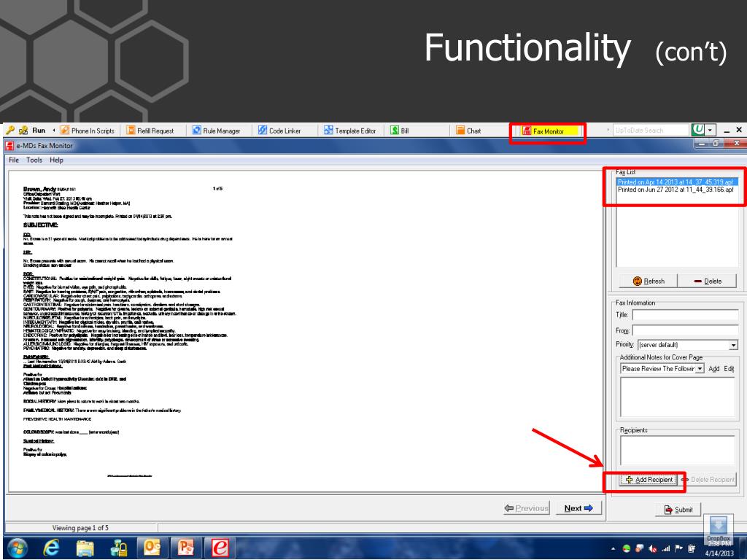Submit the fax with the Submit button
The width and height of the screenshot is (747, 560).
tap(678, 510)
